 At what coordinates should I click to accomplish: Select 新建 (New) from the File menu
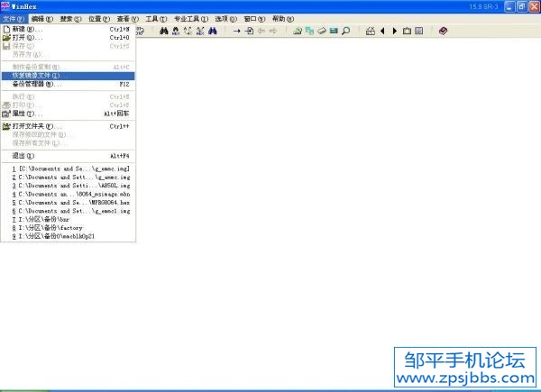point(27,29)
